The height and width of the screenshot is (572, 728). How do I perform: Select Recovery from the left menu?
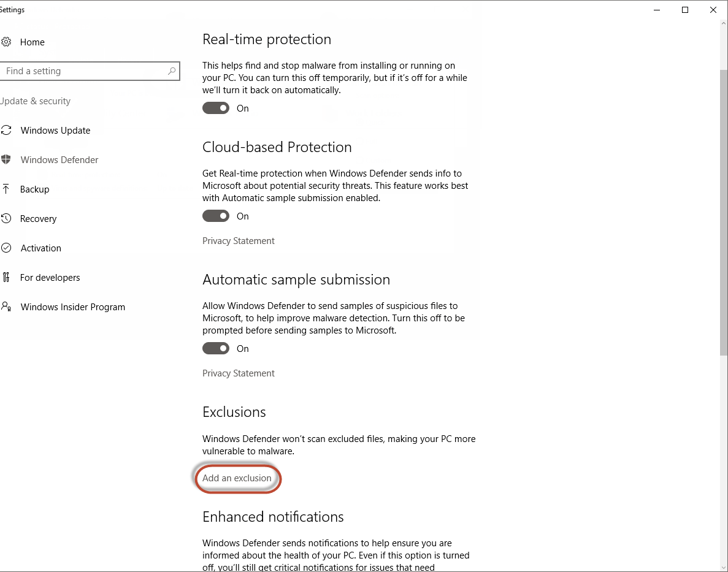point(38,218)
